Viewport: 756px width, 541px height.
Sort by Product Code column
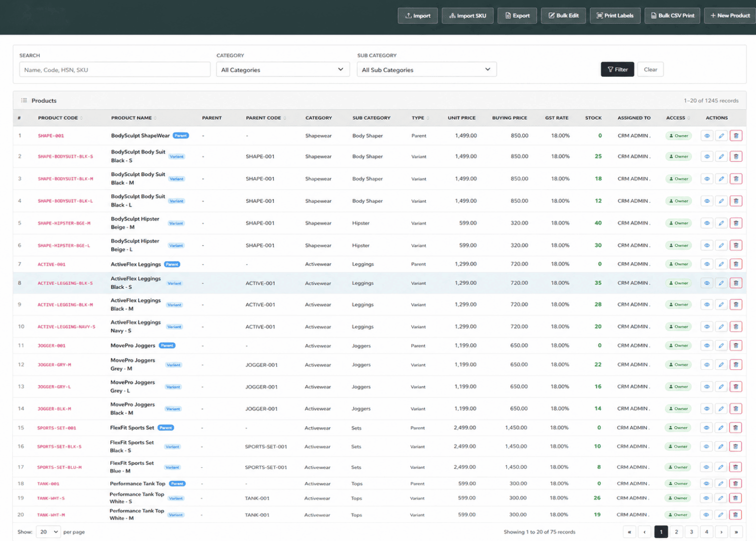(x=60, y=118)
